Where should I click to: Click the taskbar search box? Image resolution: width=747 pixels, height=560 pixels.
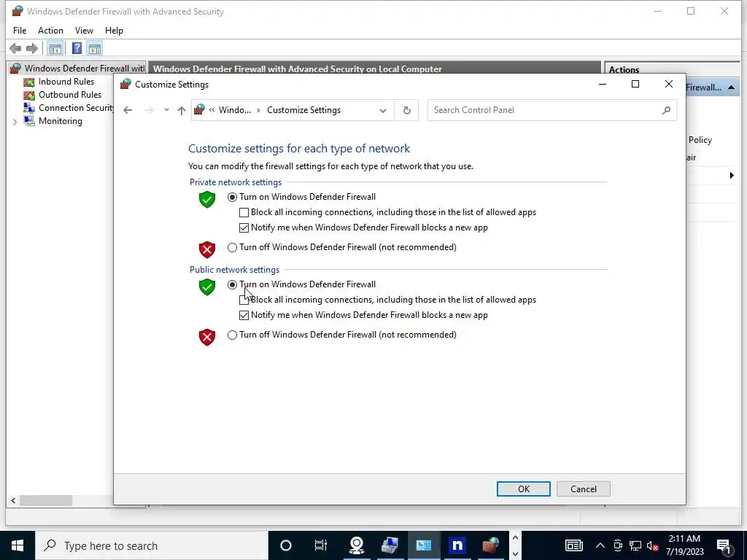(152, 545)
